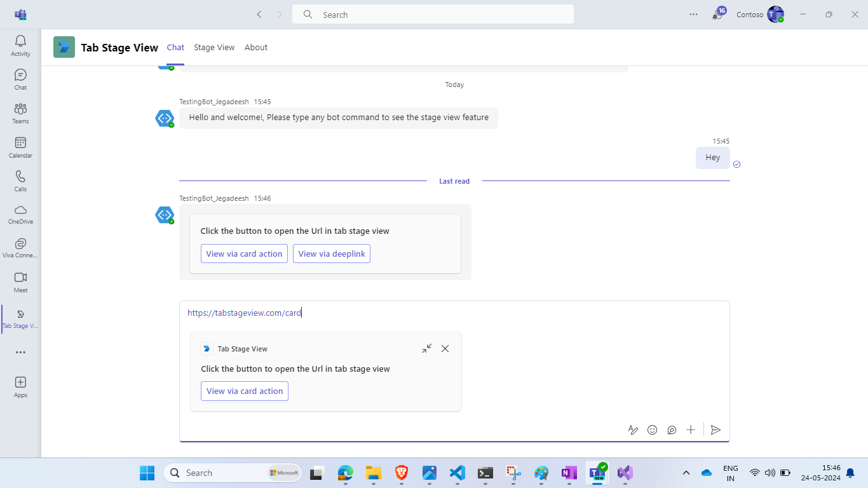Image resolution: width=868 pixels, height=488 pixels.
Task: Click View via card action in chat message
Action: (244, 254)
